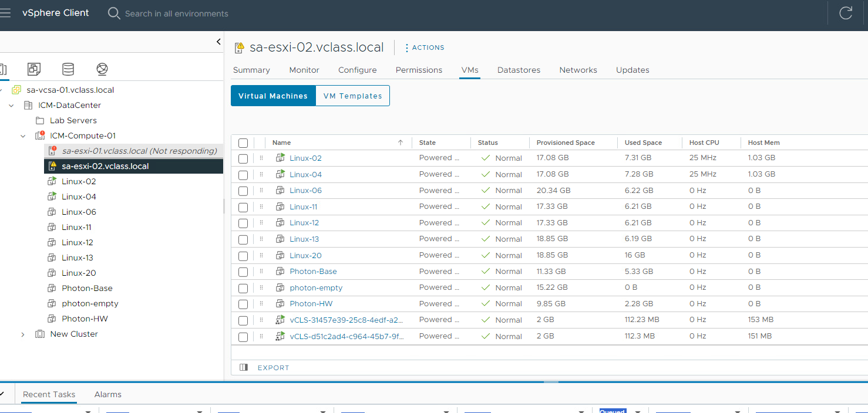
Task: Open the Permissions tab
Action: (419, 70)
